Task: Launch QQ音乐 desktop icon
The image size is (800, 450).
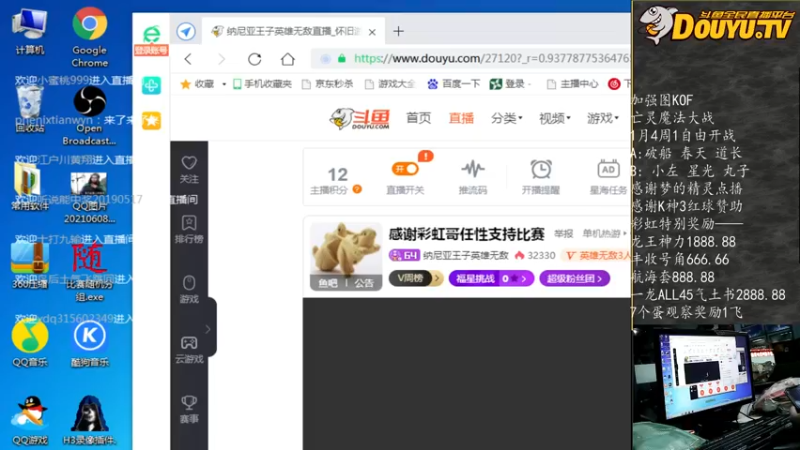Action: pyautogui.click(x=30, y=343)
